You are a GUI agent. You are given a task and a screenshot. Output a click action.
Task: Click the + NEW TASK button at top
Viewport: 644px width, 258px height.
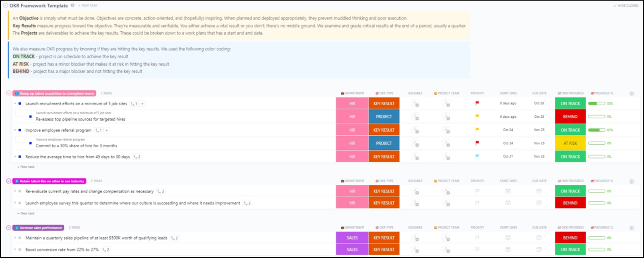point(88,6)
